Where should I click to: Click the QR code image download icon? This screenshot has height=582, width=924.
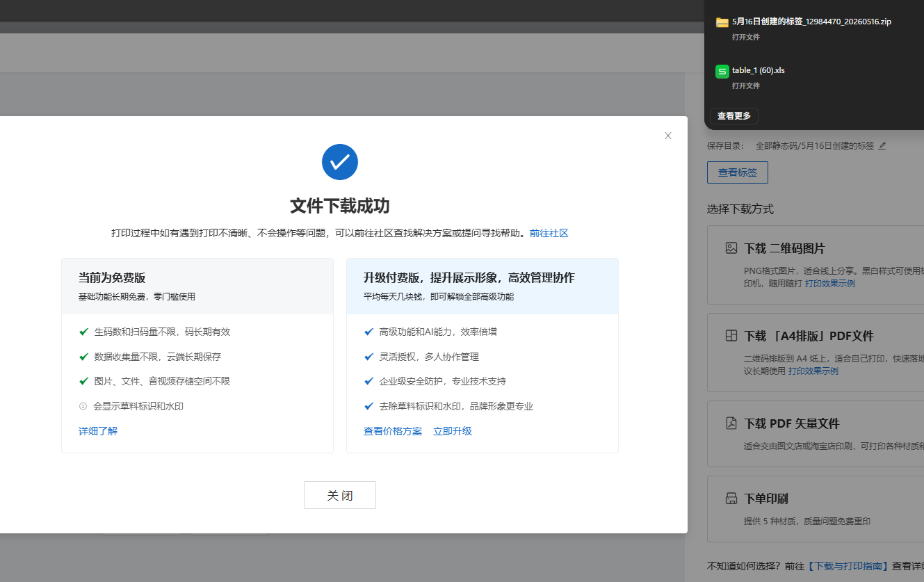(x=731, y=248)
